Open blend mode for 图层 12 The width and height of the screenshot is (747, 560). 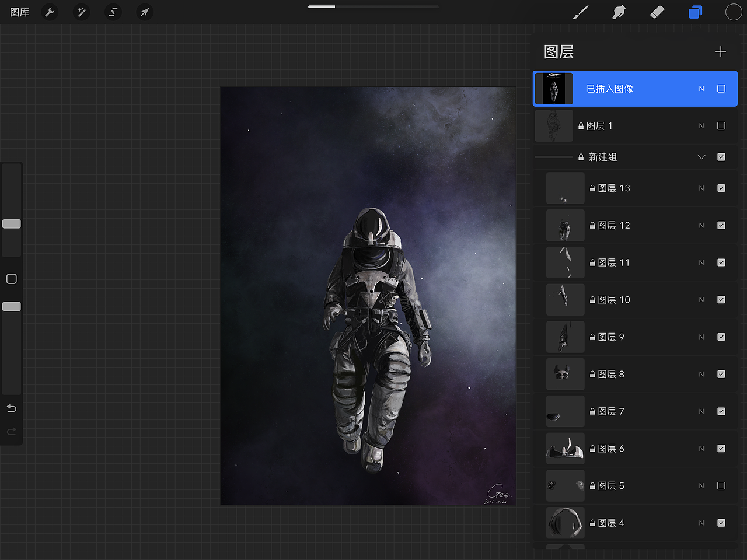(x=701, y=225)
